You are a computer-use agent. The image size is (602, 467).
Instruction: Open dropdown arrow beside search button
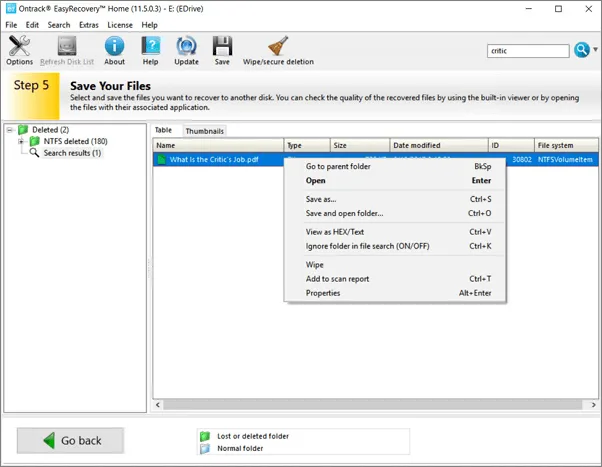595,50
